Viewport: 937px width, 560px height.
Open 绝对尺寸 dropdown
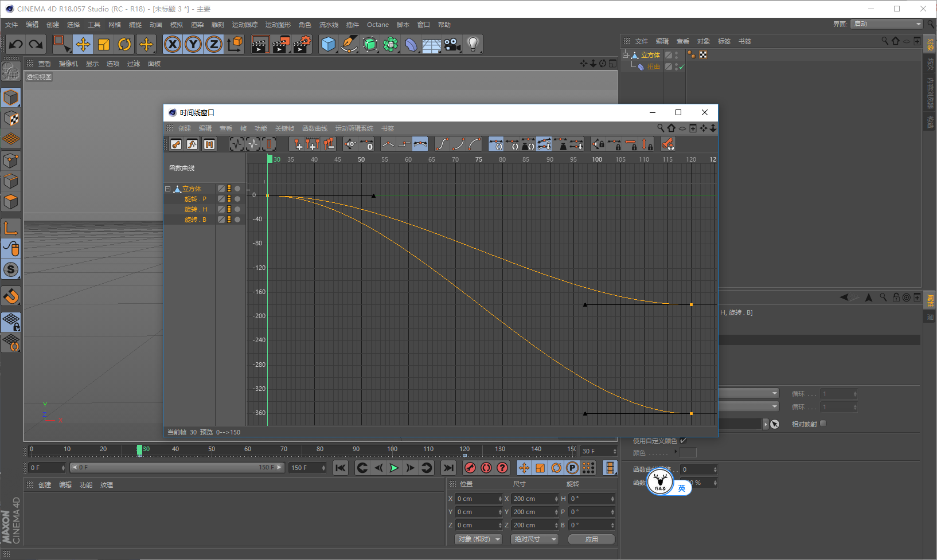534,539
